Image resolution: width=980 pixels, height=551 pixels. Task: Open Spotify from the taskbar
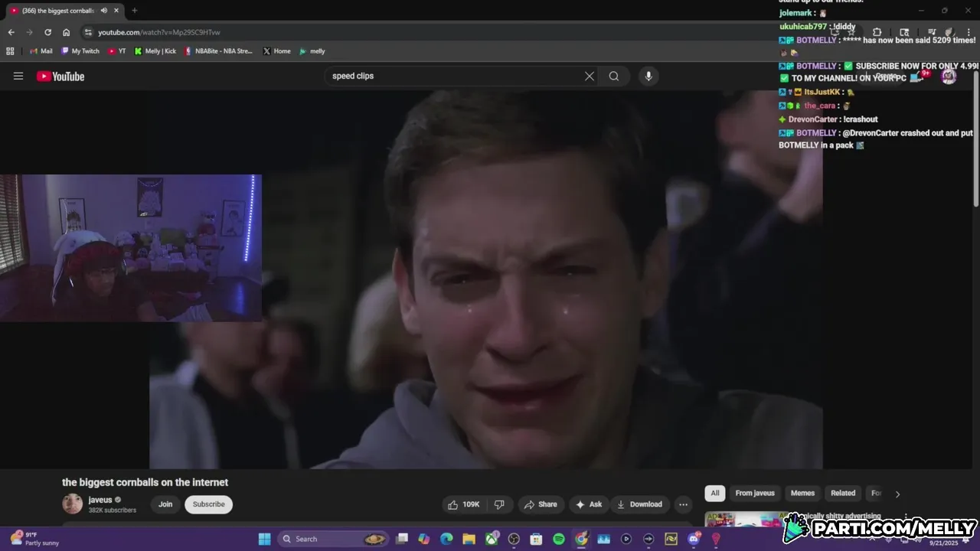coord(559,539)
